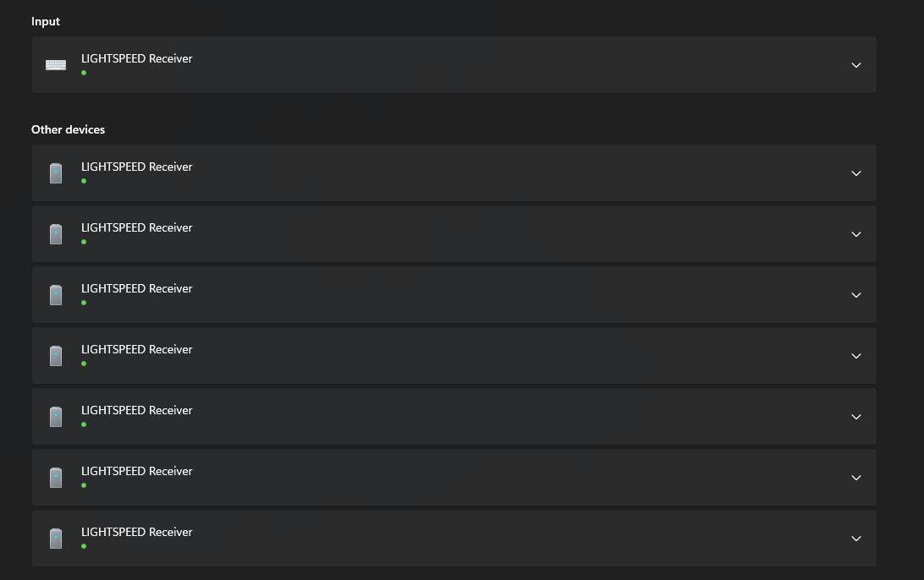Expand the first Other devices receiver chevron

pyautogui.click(x=856, y=173)
